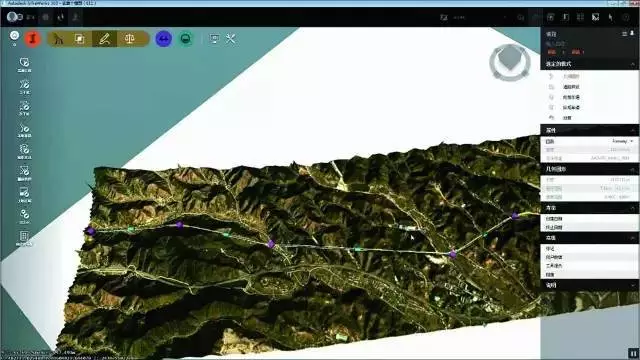Open the blue circular road design icon
The width and height of the screenshot is (640, 360).
click(164, 39)
